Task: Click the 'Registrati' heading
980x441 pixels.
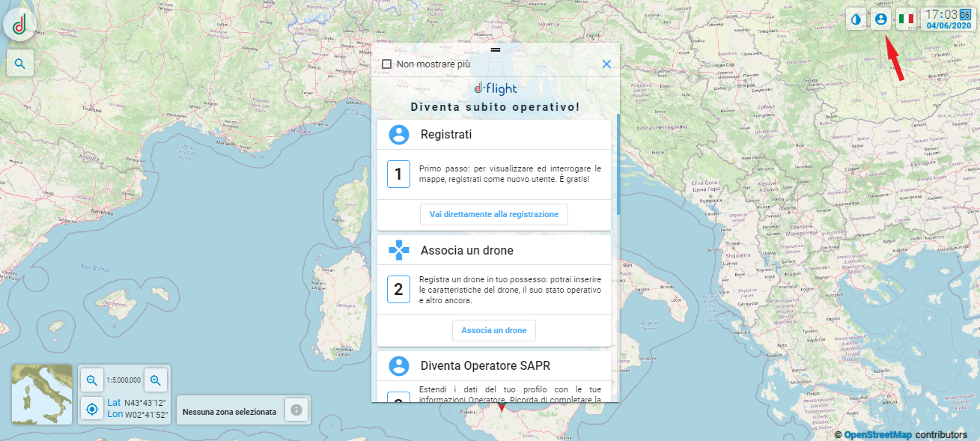Action: click(x=446, y=135)
